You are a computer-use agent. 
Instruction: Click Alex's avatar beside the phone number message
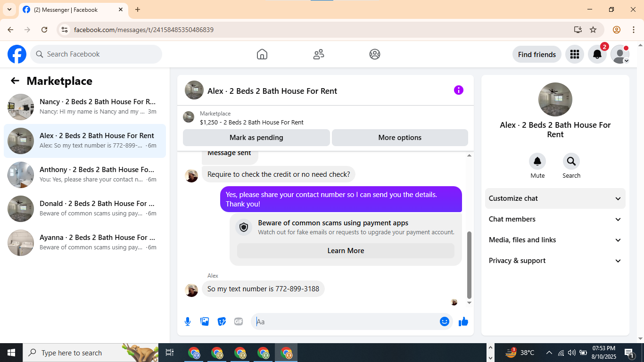point(191,290)
